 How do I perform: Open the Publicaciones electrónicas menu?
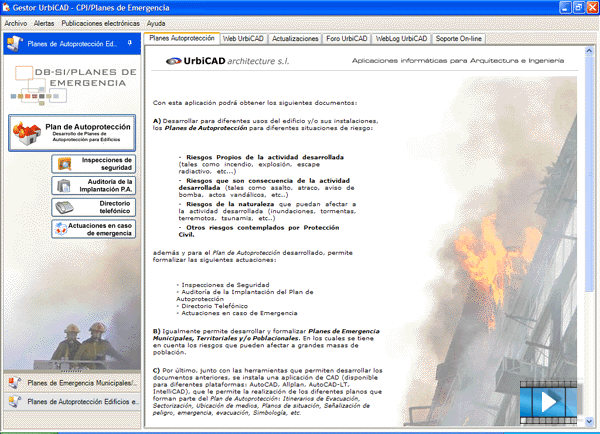[100, 23]
